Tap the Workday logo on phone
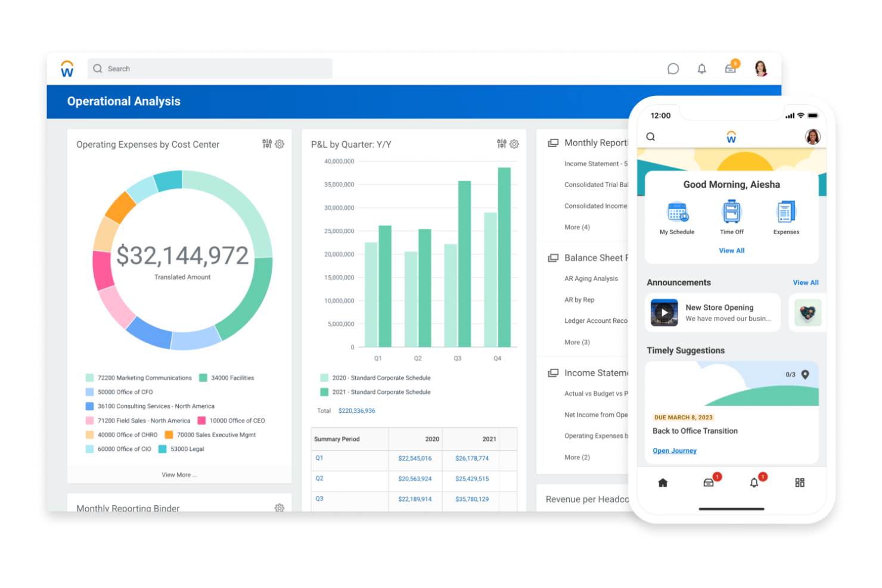This screenshot has width=882, height=588. 731,137
